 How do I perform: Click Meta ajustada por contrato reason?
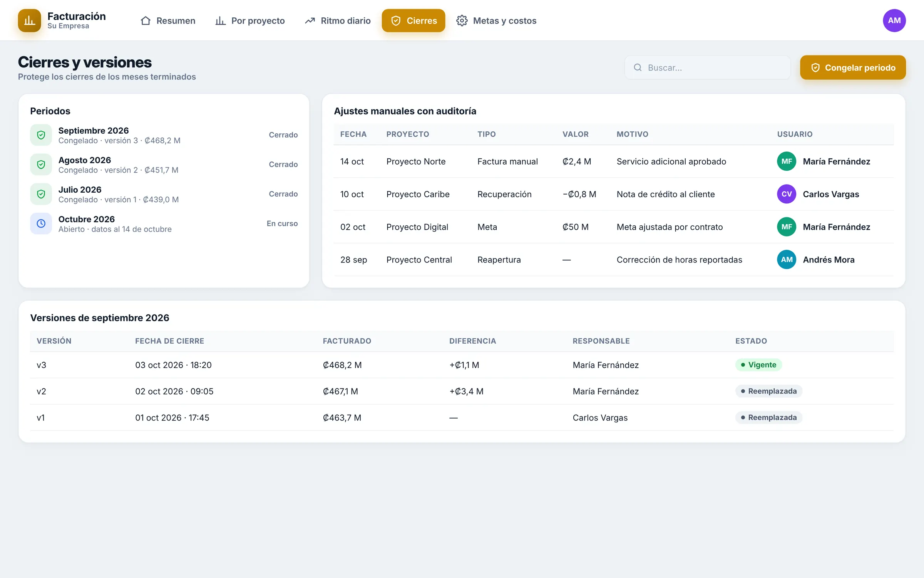point(670,227)
